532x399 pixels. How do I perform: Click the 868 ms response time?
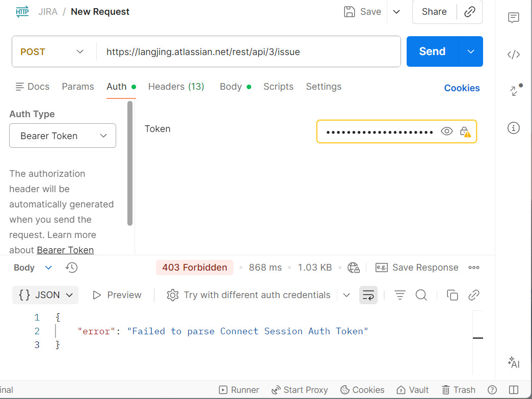click(x=265, y=268)
